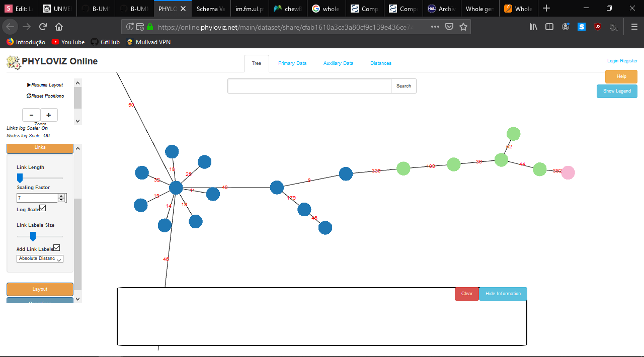Click the browser forward arrow
The height and width of the screenshot is (357, 644).
click(x=27, y=27)
